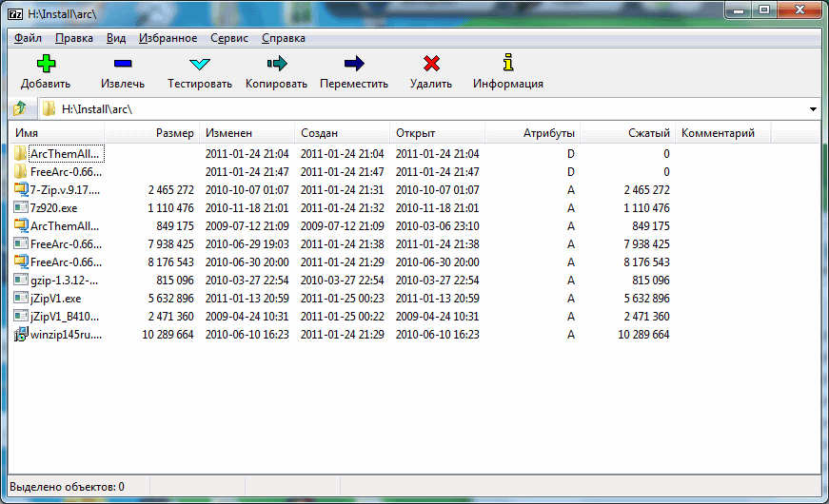This screenshot has width=829, height=504.
Task: Open the Вид menu
Action: click(x=116, y=38)
